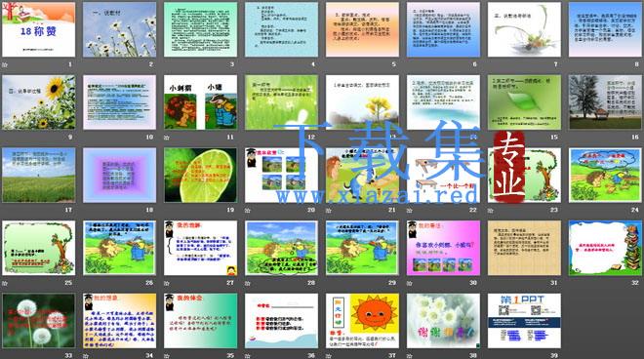Preview animation via star under slide 20
The width and height of the screenshot is (644, 359).
click(248, 211)
